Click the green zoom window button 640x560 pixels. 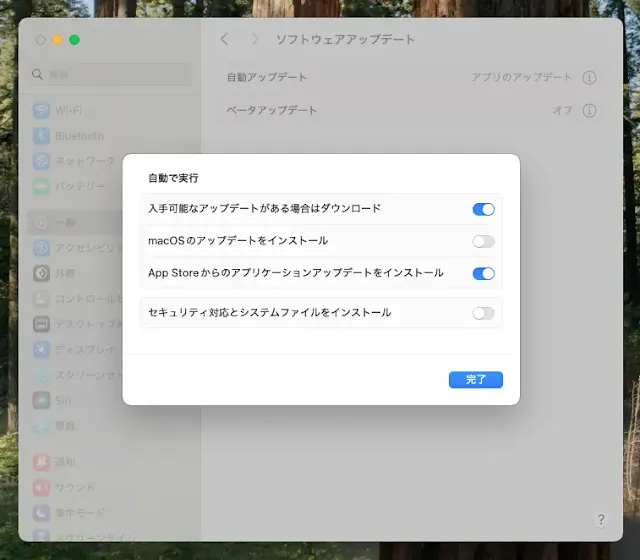(74, 40)
